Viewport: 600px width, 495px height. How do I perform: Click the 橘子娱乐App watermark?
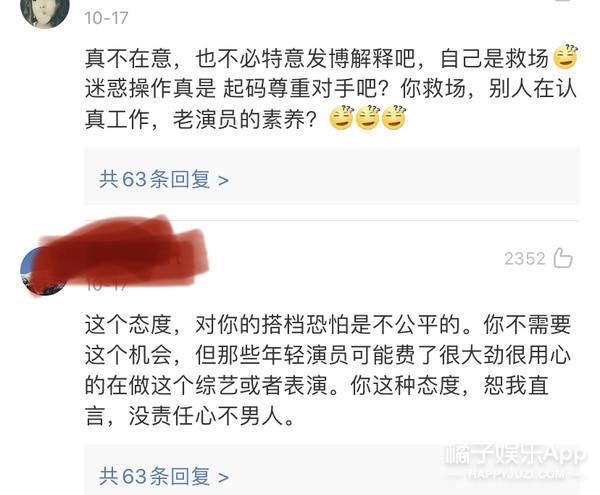(x=516, y=455)
